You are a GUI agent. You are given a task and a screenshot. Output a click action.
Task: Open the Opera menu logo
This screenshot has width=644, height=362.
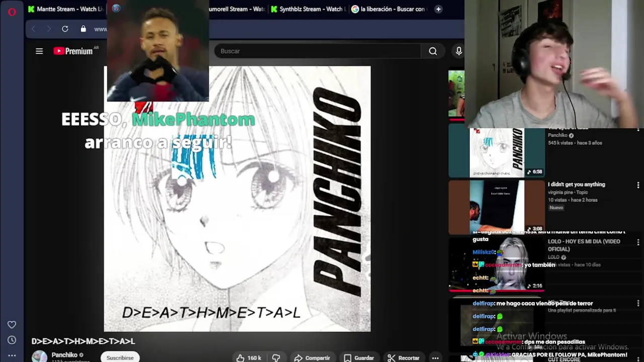pyautogui.click(x=12, y=12)
